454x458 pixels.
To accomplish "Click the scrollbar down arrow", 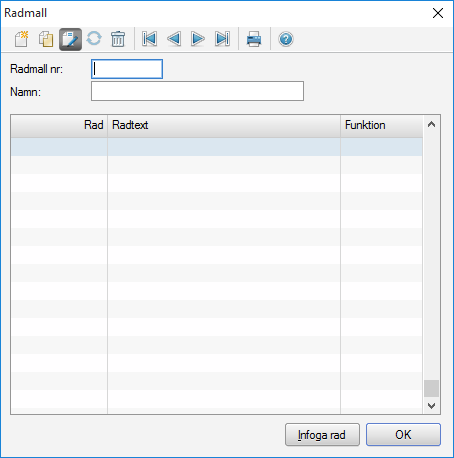I will coord(432,406).
